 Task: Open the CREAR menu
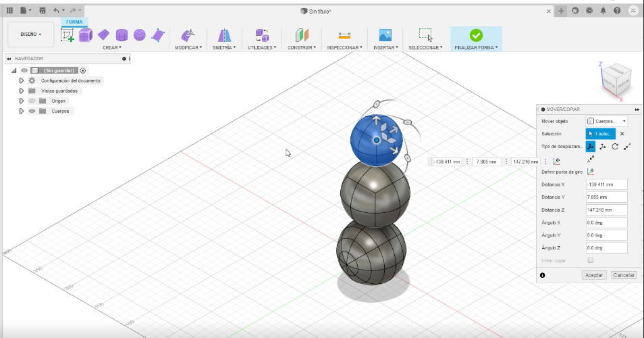112,48
